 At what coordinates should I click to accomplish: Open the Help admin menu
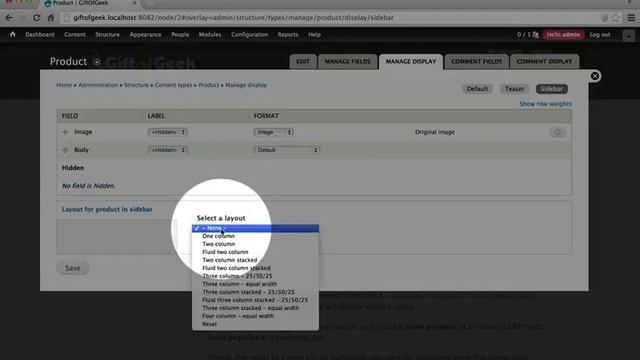tap(314, 35)
